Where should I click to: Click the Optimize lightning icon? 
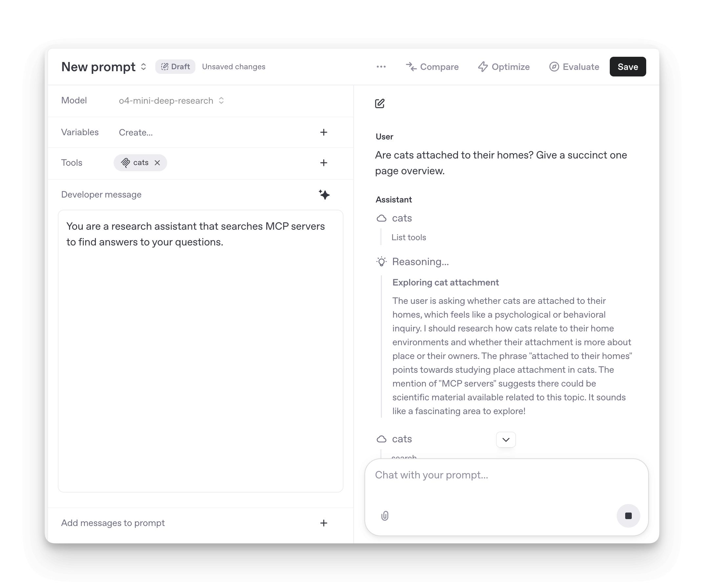483,67
